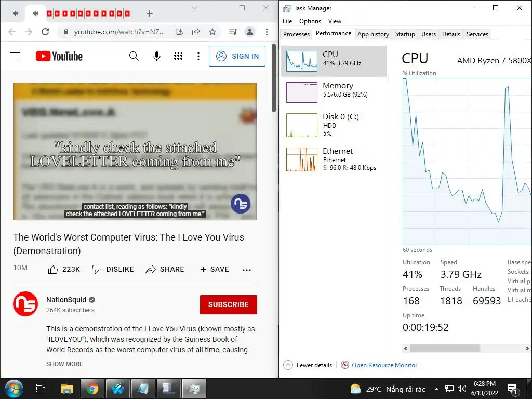Go back in Chrome history

tap(12, 32)
